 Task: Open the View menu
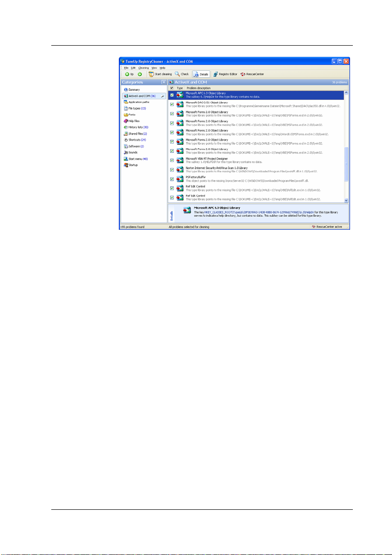pos(154,68)
